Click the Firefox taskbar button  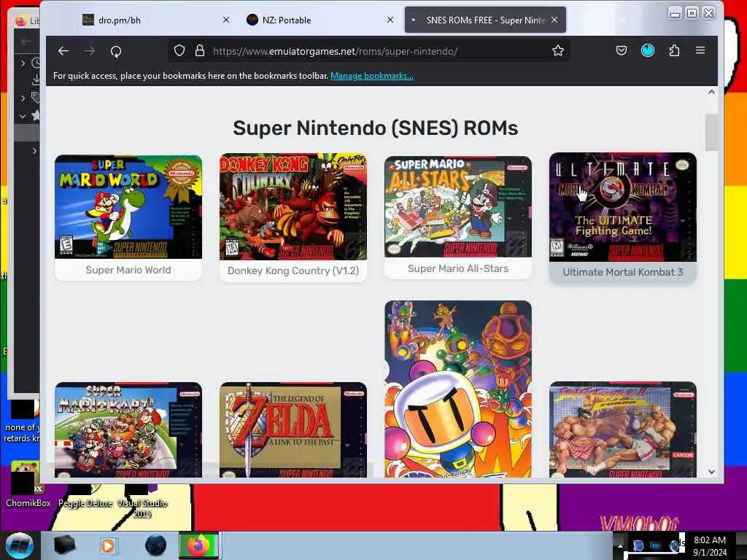198,545
